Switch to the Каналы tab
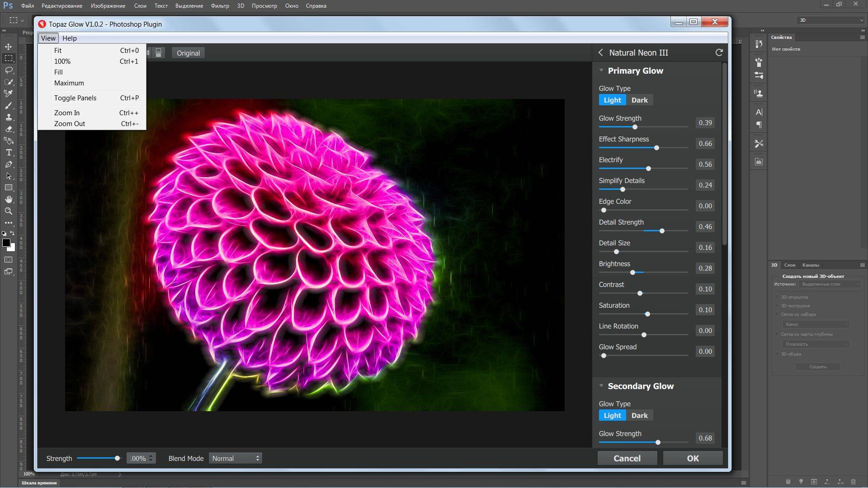 [811, 265]
